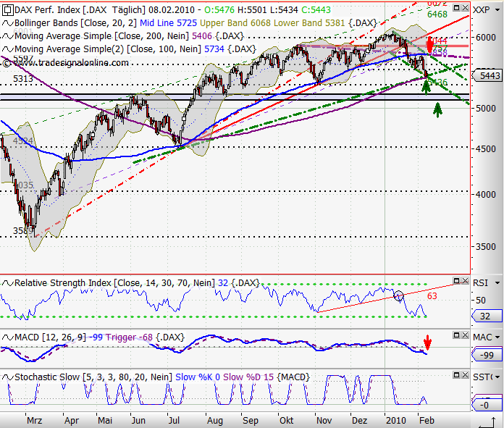Click the Nov month label on time axis

[324, 421]
